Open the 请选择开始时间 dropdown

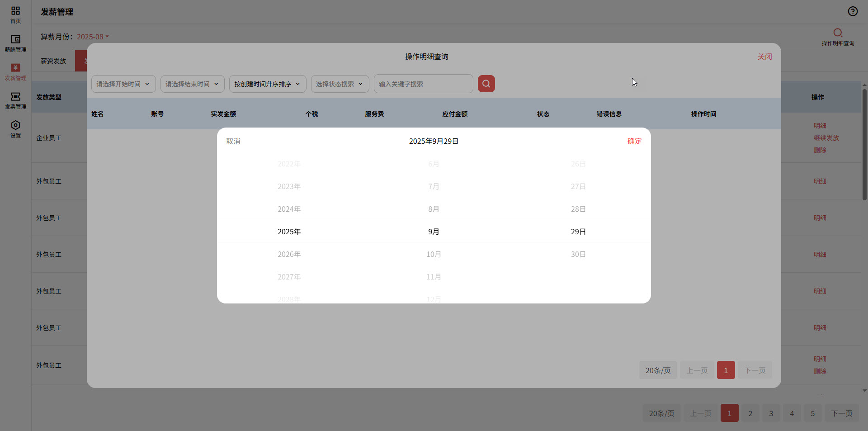123,84
